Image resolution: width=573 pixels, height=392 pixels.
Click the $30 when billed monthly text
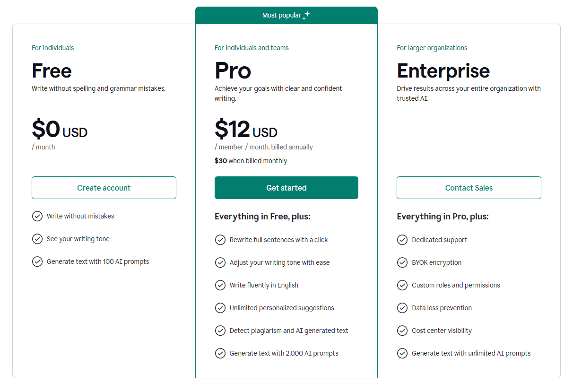pos(251,161)
